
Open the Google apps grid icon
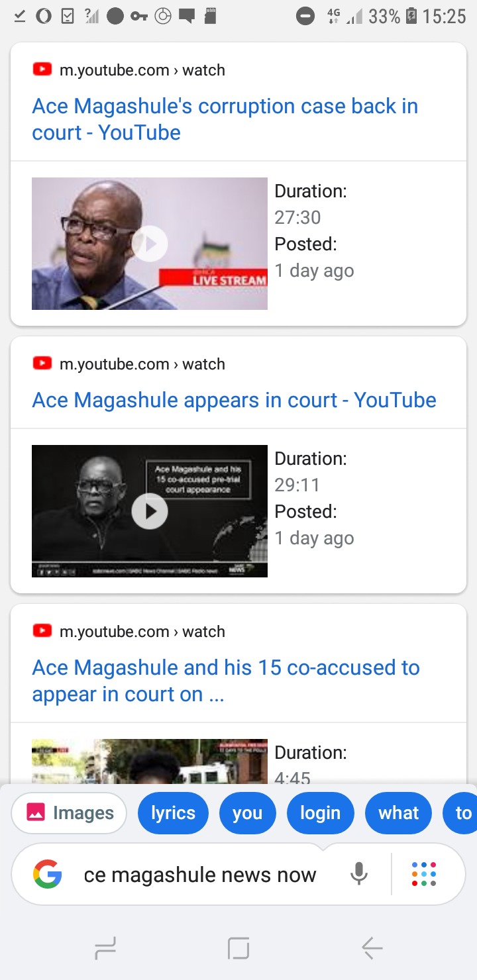tap(424, 874)
